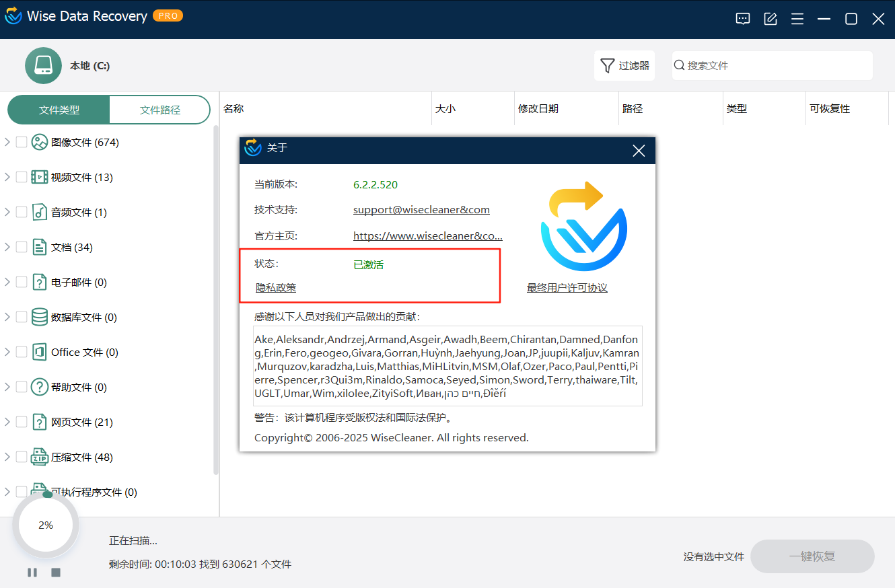Click the 搜索文件 search field

pos(773,65)
